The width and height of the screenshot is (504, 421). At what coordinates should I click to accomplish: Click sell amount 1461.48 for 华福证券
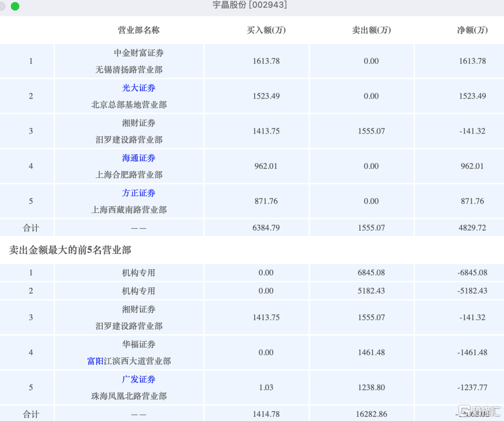[x=371, y=352]
